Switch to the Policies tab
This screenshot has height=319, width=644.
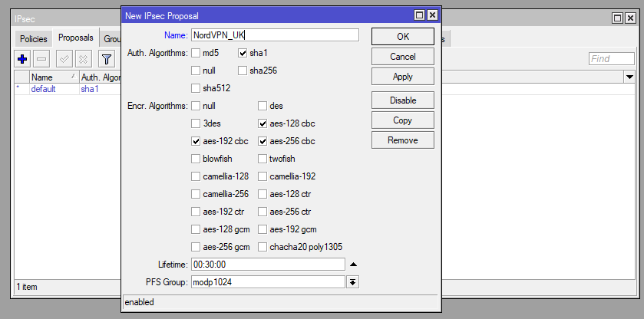click(x=34, y=39)
